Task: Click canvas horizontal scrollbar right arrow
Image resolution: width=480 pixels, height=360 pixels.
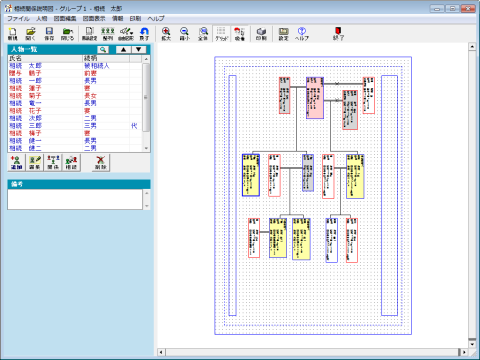Action: click(463, 352)
